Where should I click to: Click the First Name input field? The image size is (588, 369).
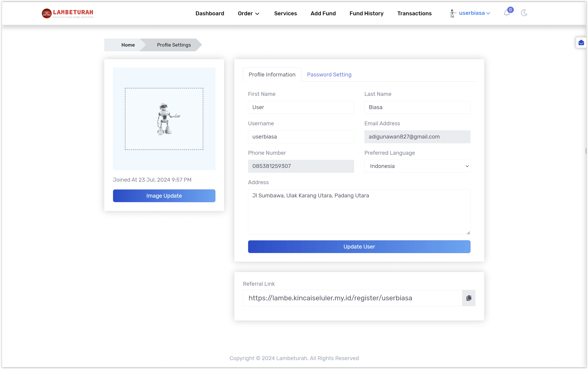301,107
